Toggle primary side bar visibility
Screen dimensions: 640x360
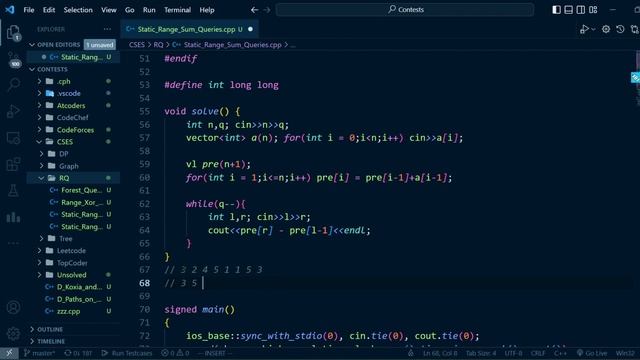pyautogui.click(x=556, y=9)
